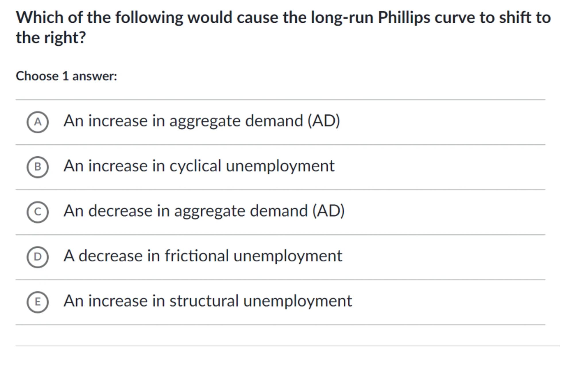This screenshot has height=365, width=588.
Task: Click the 'Choose 1 answer:' label
Action: coord(66,76)
